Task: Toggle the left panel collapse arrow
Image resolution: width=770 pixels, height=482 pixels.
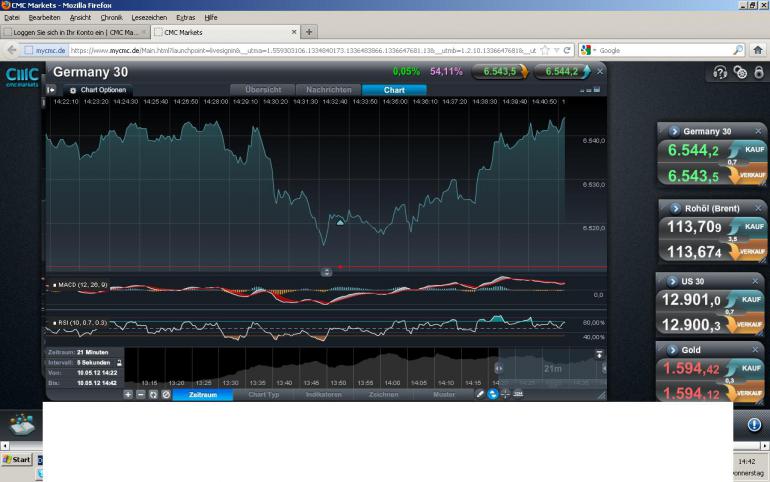Action: [x=51, y=90]
